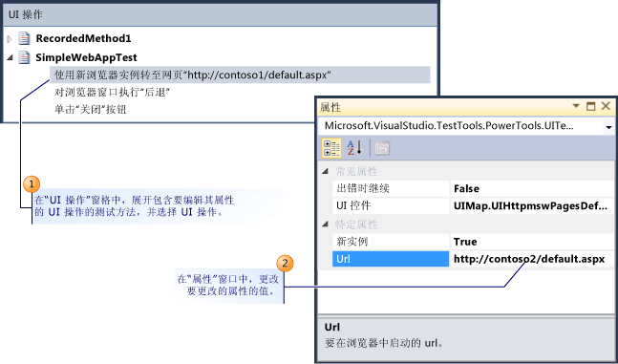Collapse the 常见属性 category
The height and width of the screenshot is (364, 618).
pyautogui.click(x=325, y=172)
